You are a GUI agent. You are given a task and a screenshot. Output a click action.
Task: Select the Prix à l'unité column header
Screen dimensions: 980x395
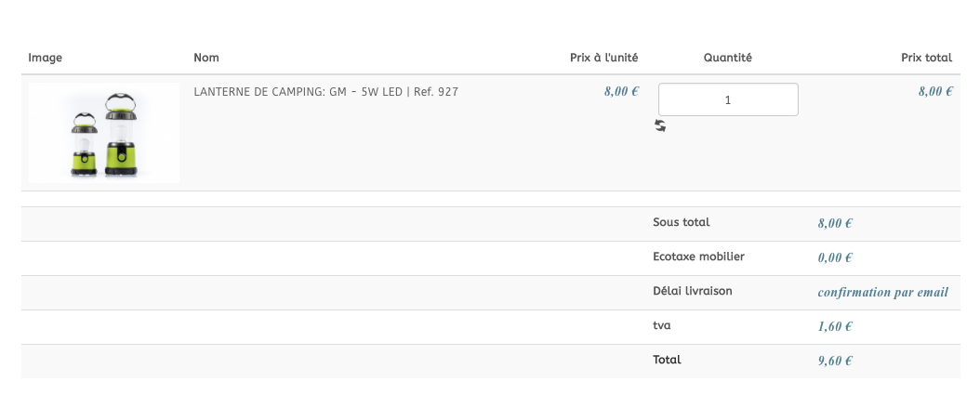[x=603, y=58]
